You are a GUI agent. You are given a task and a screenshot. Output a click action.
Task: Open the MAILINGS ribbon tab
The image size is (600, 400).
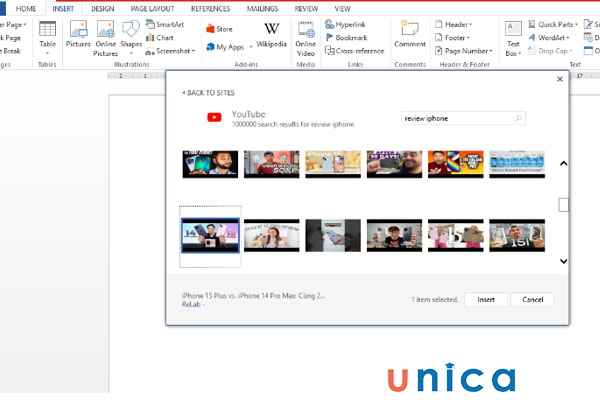(x=264, y=8)
